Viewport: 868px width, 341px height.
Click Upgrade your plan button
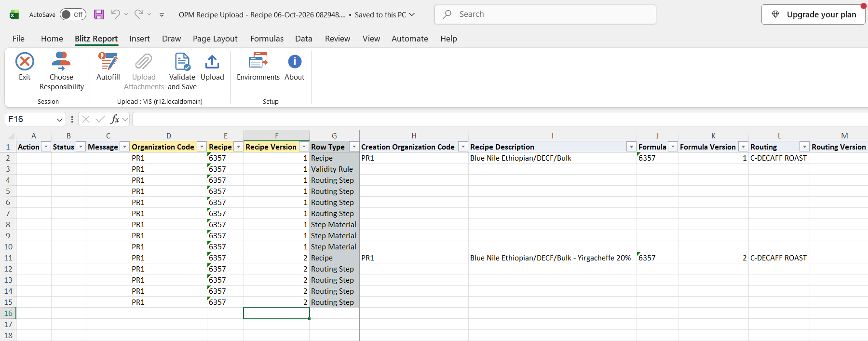(x=813, y=14)
